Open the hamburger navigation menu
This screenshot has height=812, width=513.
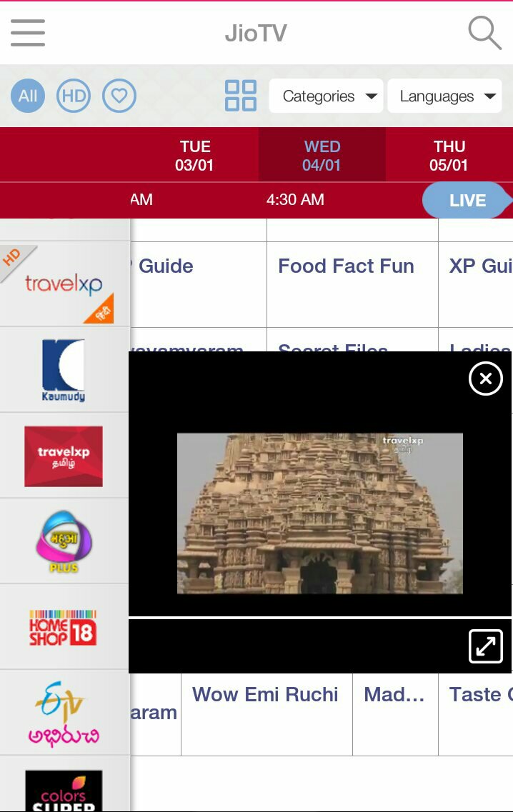[27, 33]
